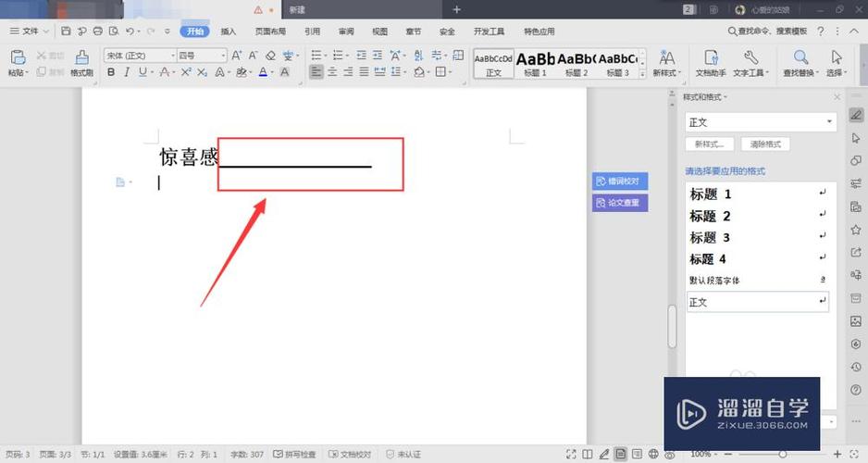
Task: Expand the styles gallery more arrow
Action: pos(643,73)
